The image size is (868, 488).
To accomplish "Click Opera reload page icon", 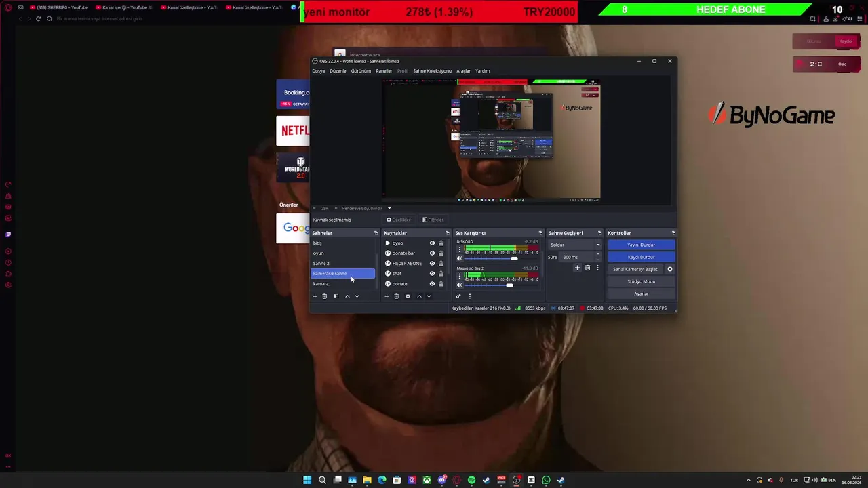I will (38, 18).
